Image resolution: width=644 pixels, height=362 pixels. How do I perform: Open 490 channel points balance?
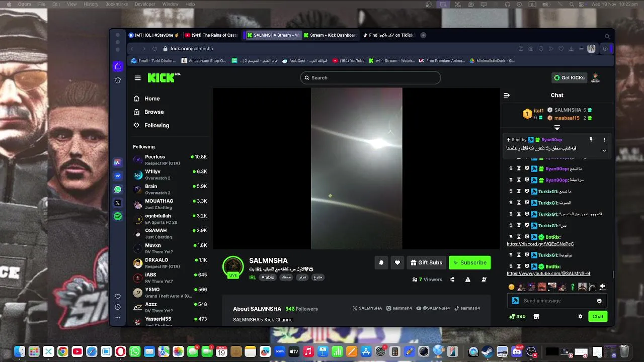[x=517, y=317]
